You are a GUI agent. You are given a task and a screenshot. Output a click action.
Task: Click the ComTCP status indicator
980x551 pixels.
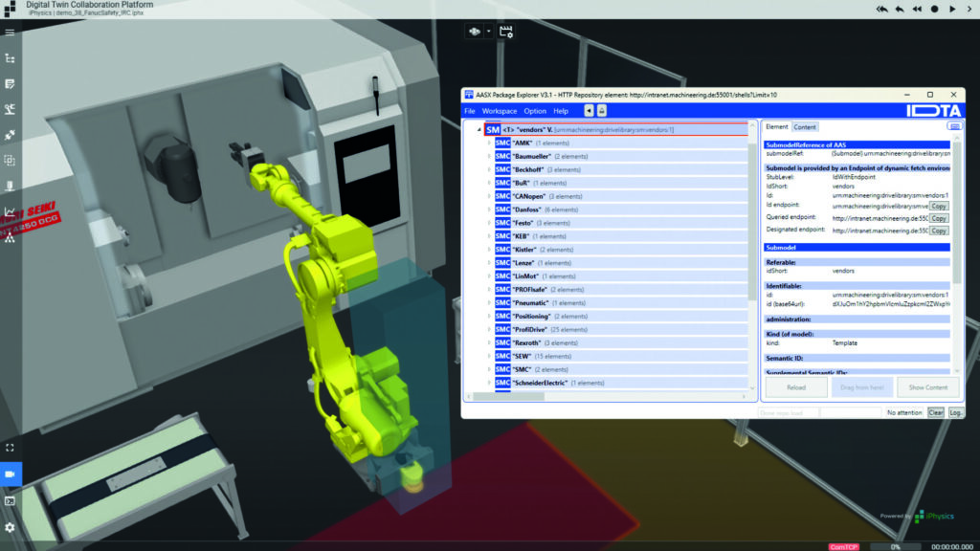point(844,546)
